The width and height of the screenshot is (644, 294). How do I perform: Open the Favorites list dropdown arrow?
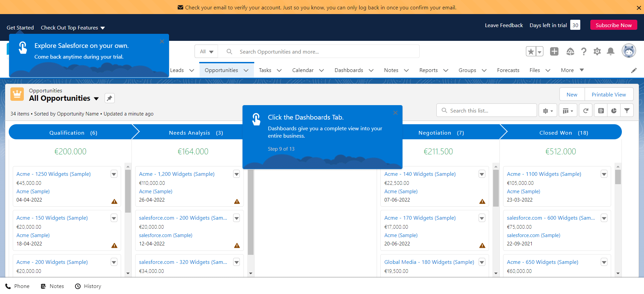click(539, 52)
